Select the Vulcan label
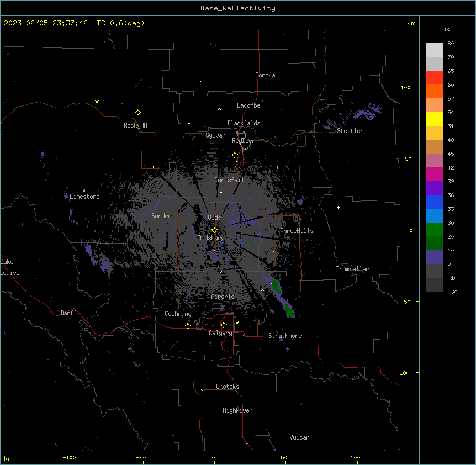This screenshot has width=476, height=465. 300,437
